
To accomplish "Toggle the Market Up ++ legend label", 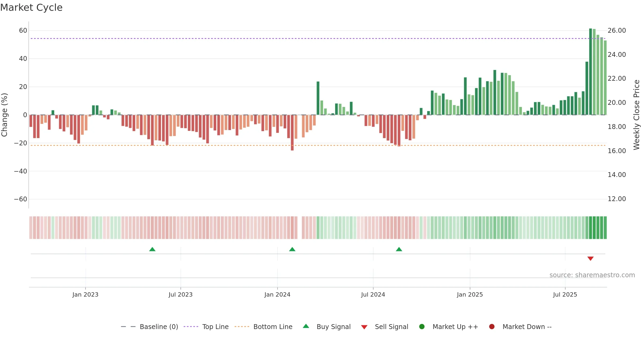I will pos(455,327).
